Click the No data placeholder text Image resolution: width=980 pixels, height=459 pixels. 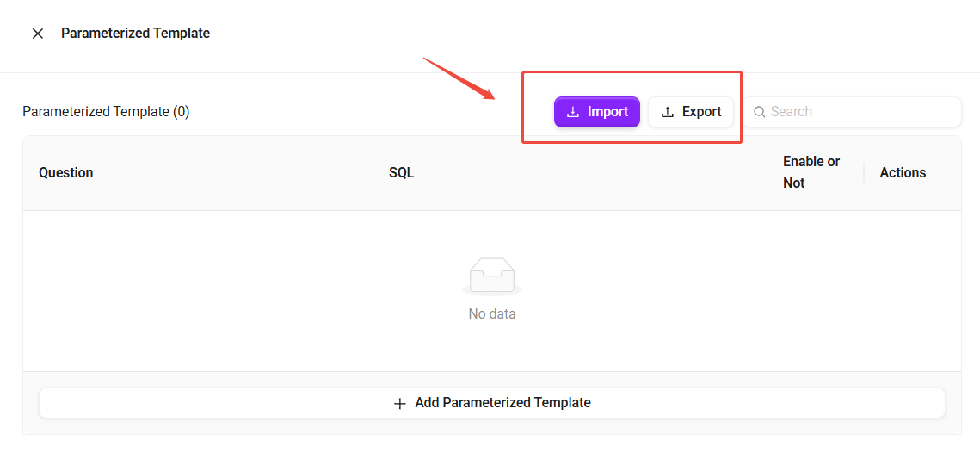[492, 314]
